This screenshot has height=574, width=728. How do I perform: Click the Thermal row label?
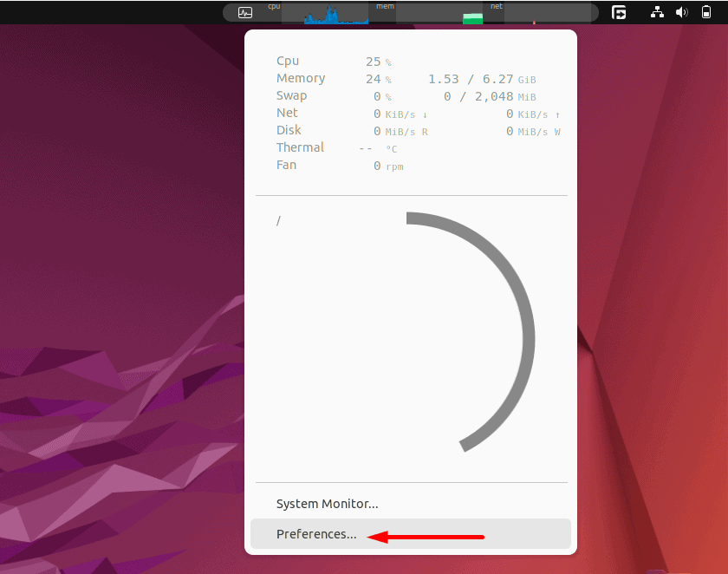[300, 147]
